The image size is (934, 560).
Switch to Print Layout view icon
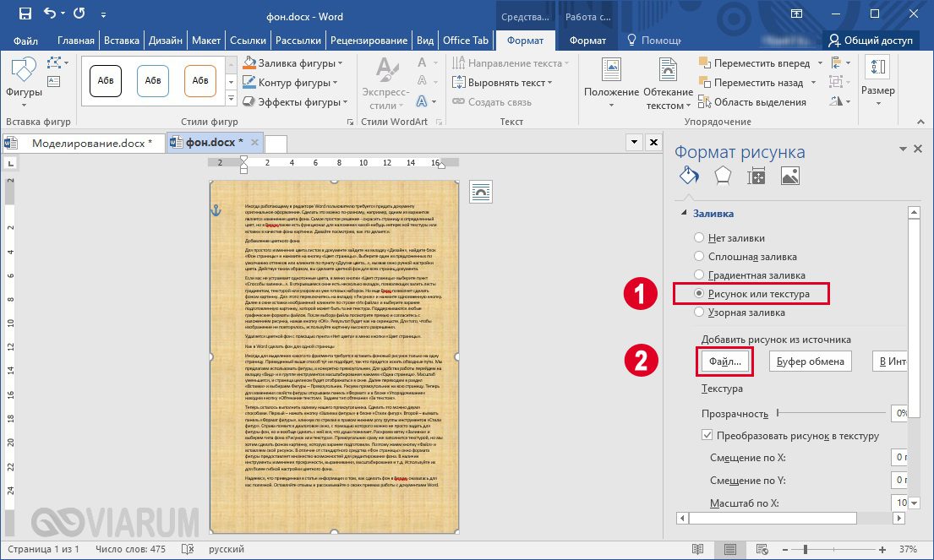(x=730, y=549)
